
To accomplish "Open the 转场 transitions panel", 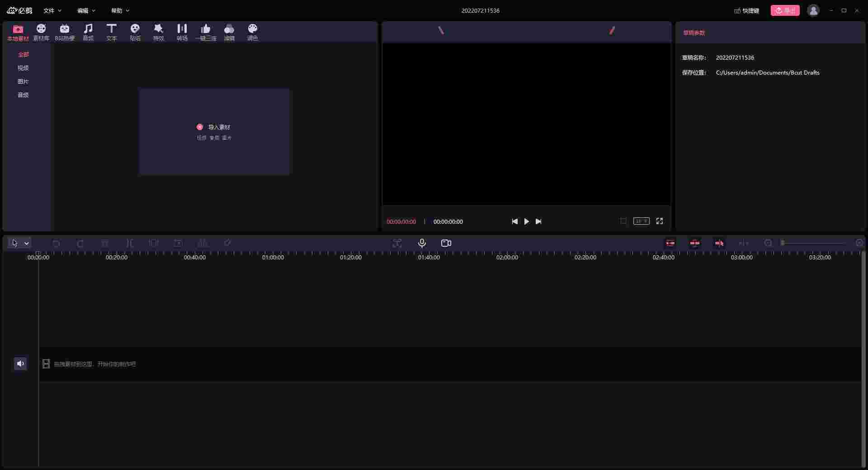I will (x=182, y=33).
